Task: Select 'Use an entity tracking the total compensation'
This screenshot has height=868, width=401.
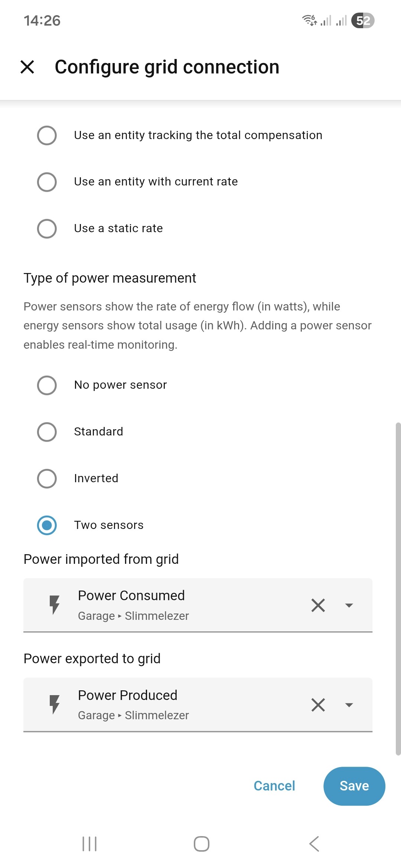Action: pyautogui.click(x=47, y=135)
